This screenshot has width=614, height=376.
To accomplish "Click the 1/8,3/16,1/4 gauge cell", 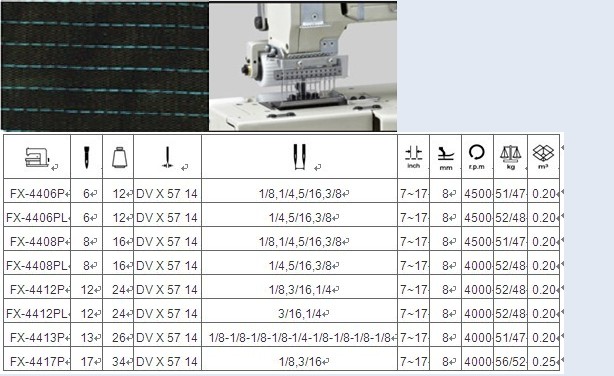I will (300, 290).
